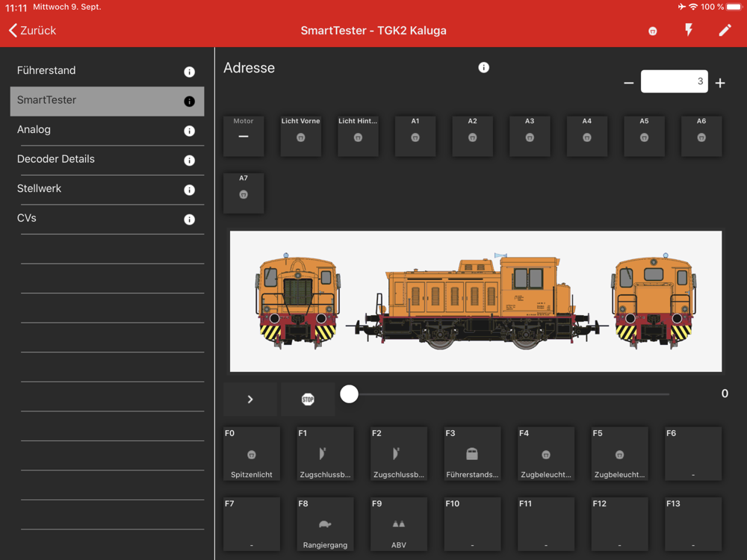Activate F9 ABV function

point(399,524)
